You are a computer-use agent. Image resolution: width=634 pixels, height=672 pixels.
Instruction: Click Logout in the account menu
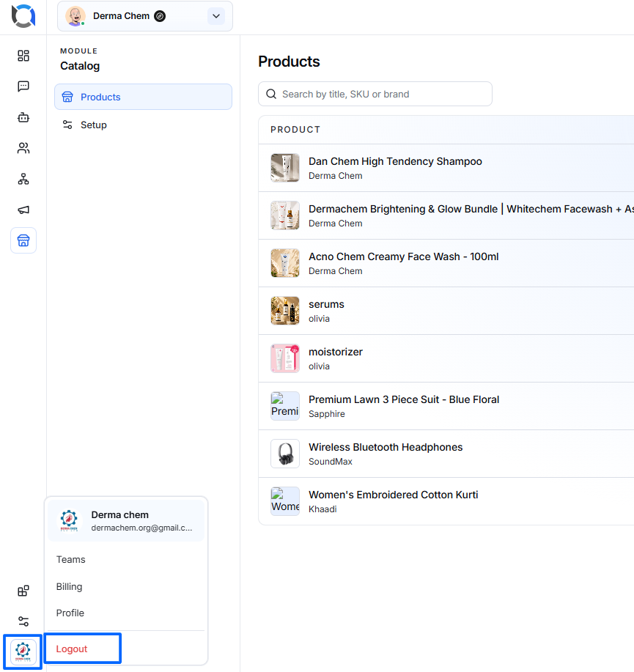coord(72,649)
